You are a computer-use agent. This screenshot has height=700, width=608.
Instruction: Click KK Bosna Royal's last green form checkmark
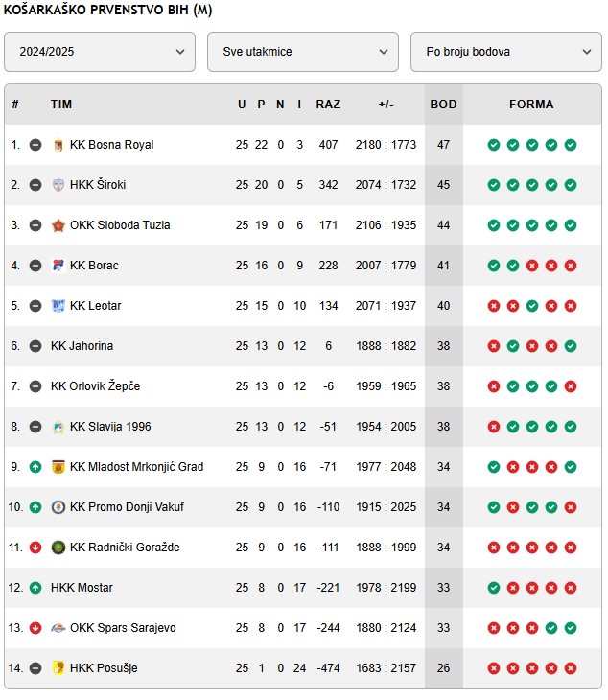click(x=571, y=145)
